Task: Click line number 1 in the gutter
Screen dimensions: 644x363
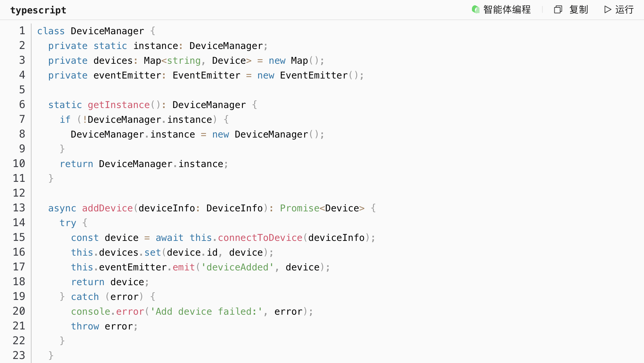Action: [x=22, y=31]
